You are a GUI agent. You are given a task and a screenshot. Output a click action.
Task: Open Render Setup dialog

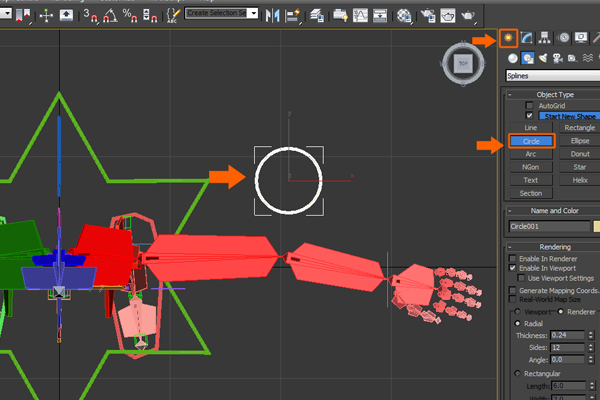point(428,16)
